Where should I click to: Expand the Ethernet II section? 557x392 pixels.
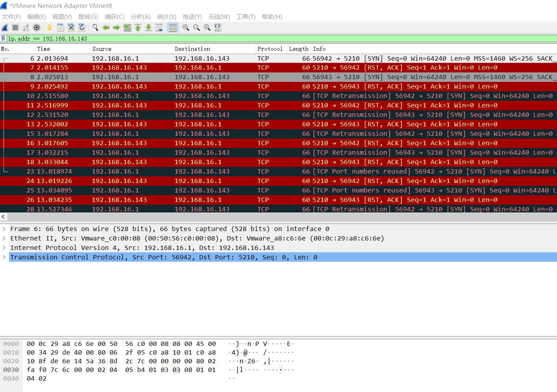tap(4, 238)
